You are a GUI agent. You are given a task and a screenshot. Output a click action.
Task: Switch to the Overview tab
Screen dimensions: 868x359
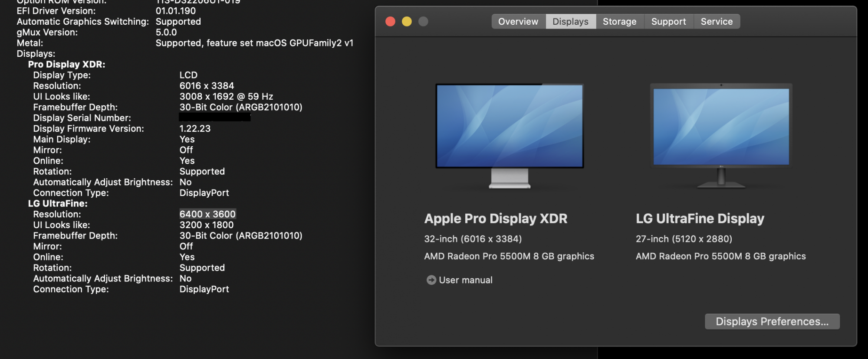tap(518, 22)
